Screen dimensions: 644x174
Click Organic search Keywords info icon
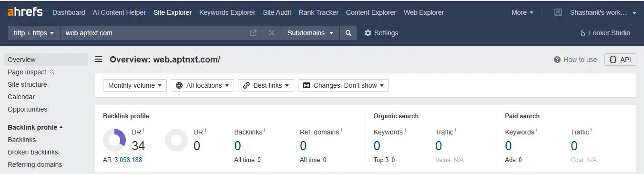(405, 130)
